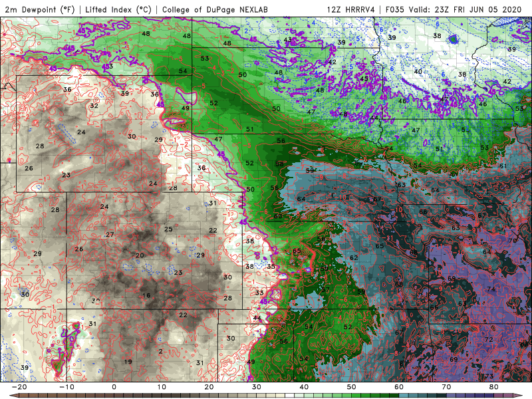Click the "2m Dewpoint (°F)" title text

click(40, 9)
